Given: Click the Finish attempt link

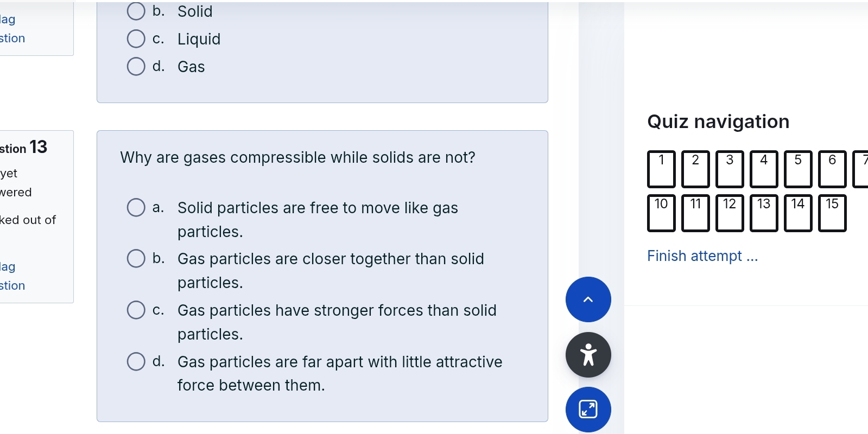Looking at the screenshot, I should click(x=702, y=256).
